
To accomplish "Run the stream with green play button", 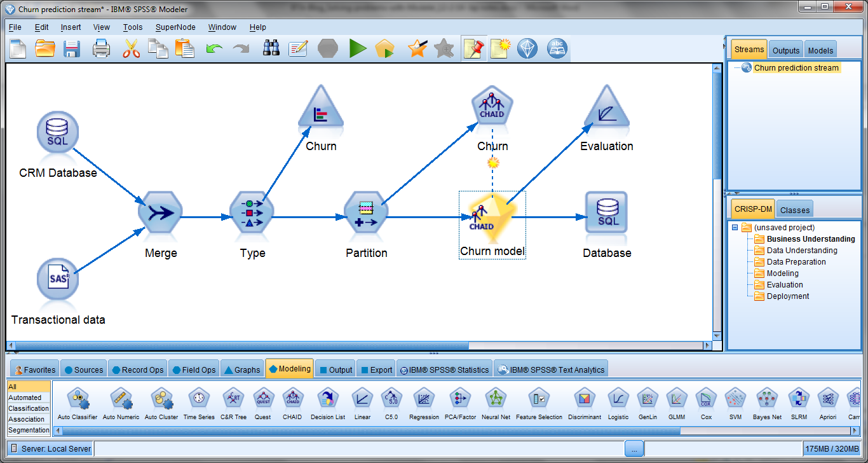I will tap(358, 48).
